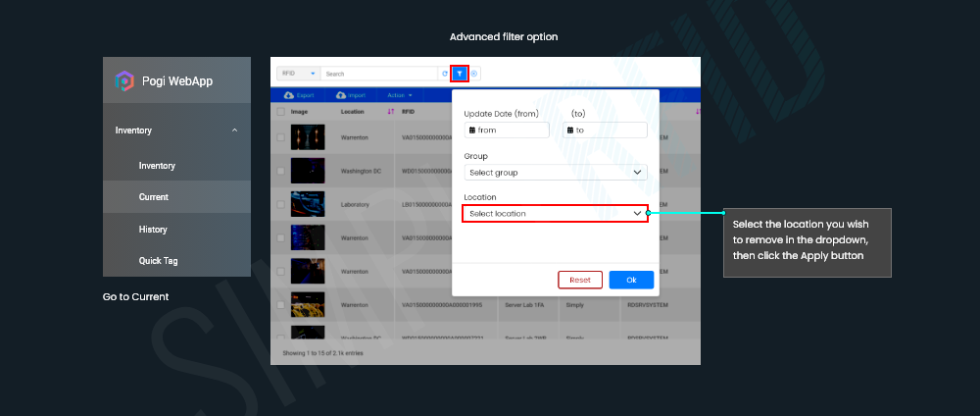This screenshot has height=416, width=980.
Task: Click the Laboratory location cell
Action: coord(357,204)
